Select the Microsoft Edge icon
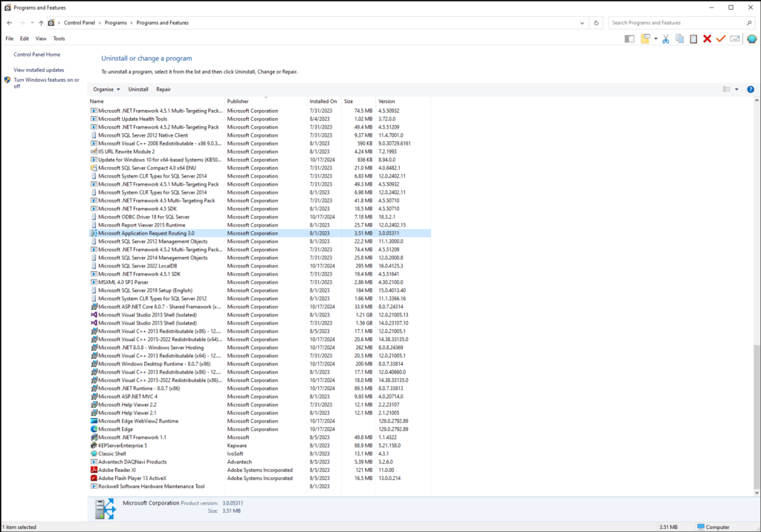Screen dimensions: 761x532 pyautogui.click(x=94, y=429)
